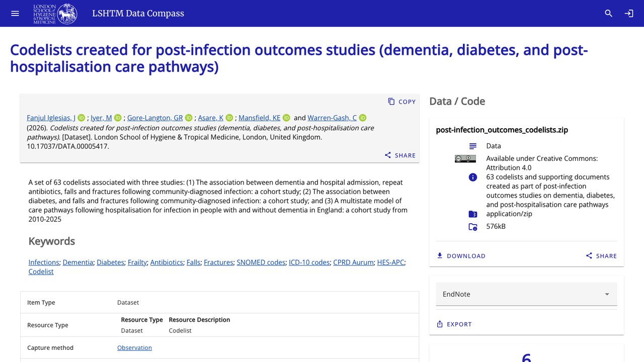The height and width of the screenshot is (362, 644).
Task: Follow the ICD-10 codes keyword link
Action: (309, 262)
